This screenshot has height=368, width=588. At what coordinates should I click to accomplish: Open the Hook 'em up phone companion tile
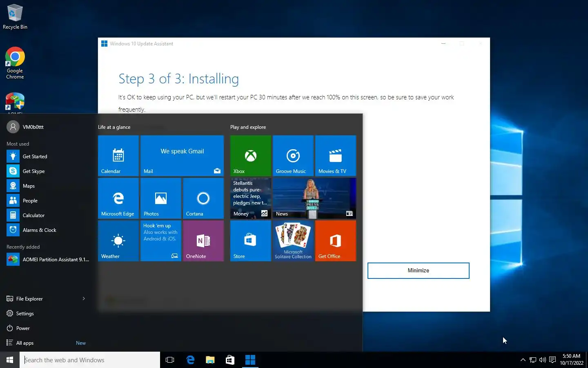(x=161, y=241)
